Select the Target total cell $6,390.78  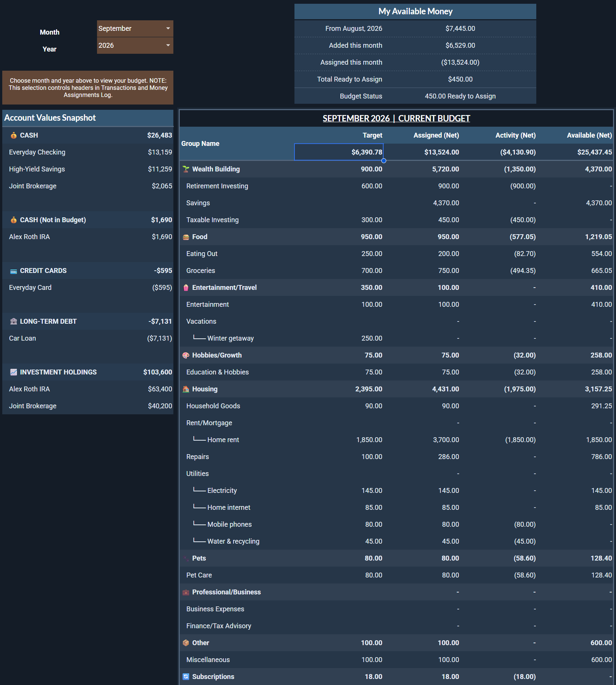click(x=339, y=152)
